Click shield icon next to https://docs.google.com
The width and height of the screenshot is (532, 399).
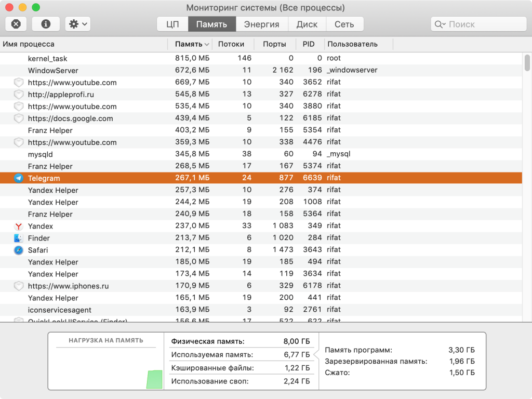click(18, 118)
